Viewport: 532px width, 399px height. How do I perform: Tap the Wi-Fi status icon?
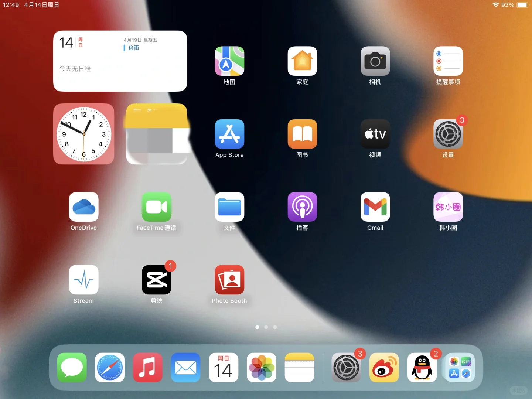pos(496,5)
